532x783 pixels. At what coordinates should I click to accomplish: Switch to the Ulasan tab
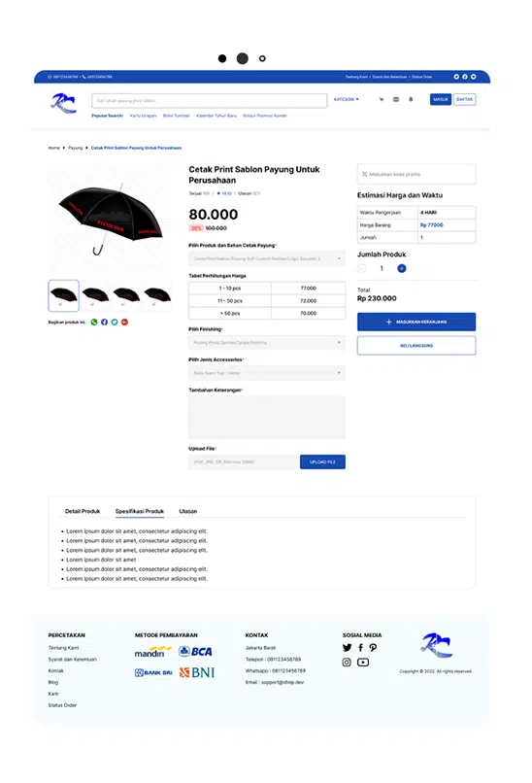pyautogui.click(x=188, y=511)
